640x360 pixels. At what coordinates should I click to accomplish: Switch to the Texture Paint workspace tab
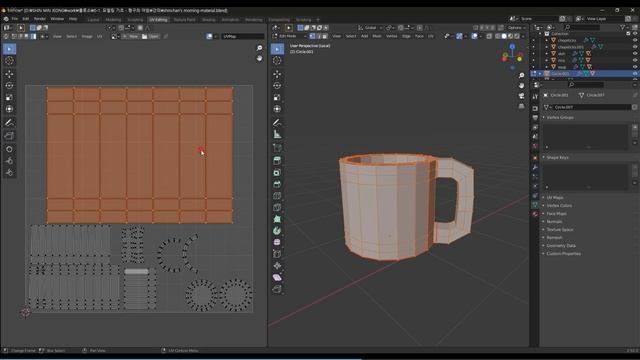184,20
